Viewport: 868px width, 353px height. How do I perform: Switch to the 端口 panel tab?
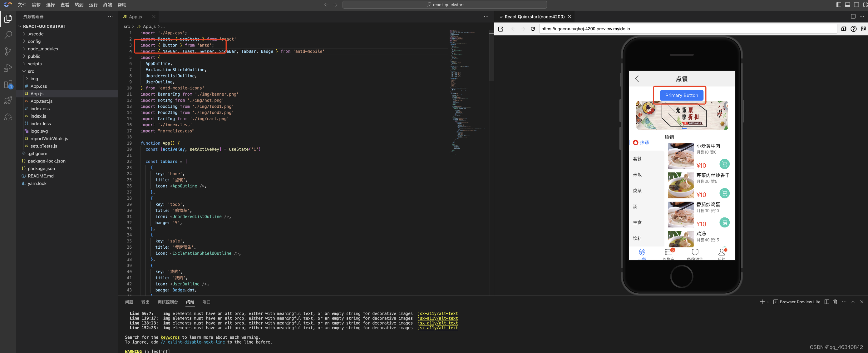pos(206,302)
